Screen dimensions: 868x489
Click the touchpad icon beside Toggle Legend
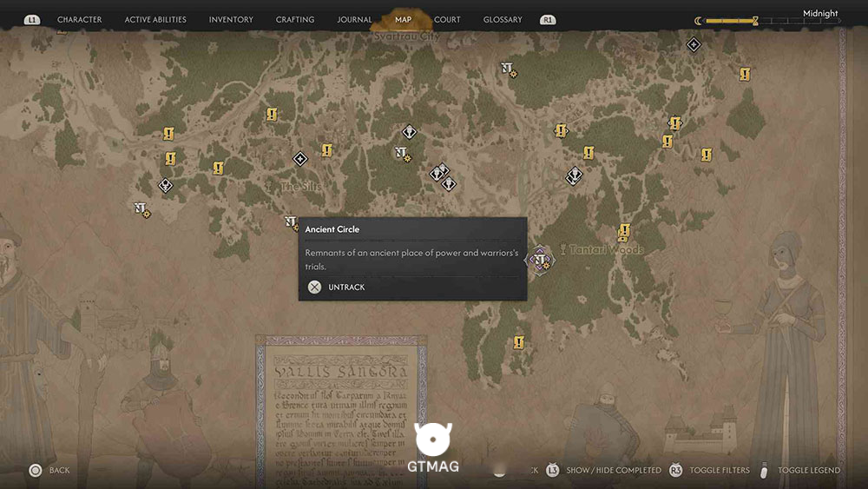[764, 470]
